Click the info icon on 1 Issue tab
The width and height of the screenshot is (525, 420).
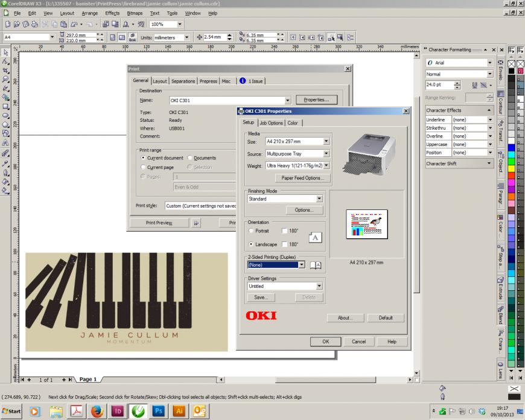pyautogui.click(x=243, y=81)
